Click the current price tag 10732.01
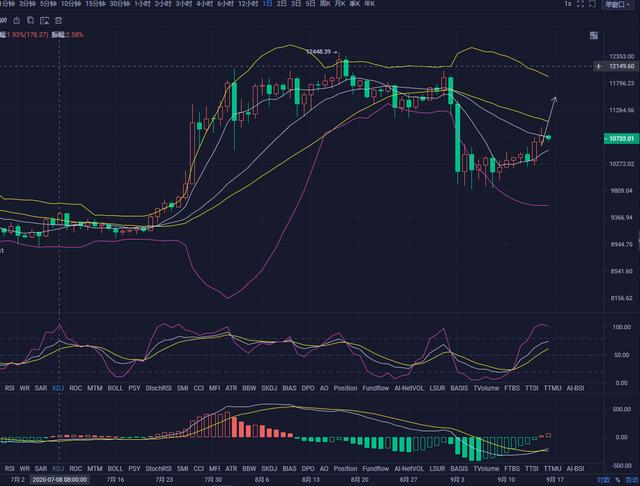Screen dimensions: 640x486 [x=620, y=139]
